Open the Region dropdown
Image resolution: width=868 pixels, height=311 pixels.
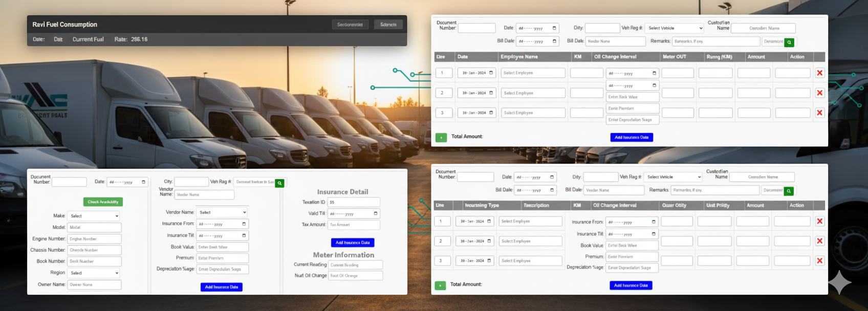pos(94,273)
